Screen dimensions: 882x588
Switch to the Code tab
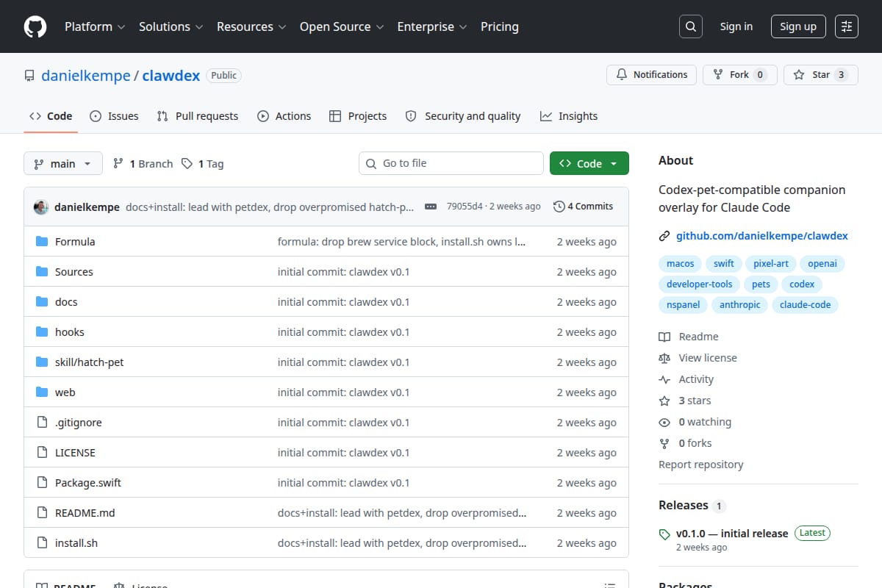[51, 116]
